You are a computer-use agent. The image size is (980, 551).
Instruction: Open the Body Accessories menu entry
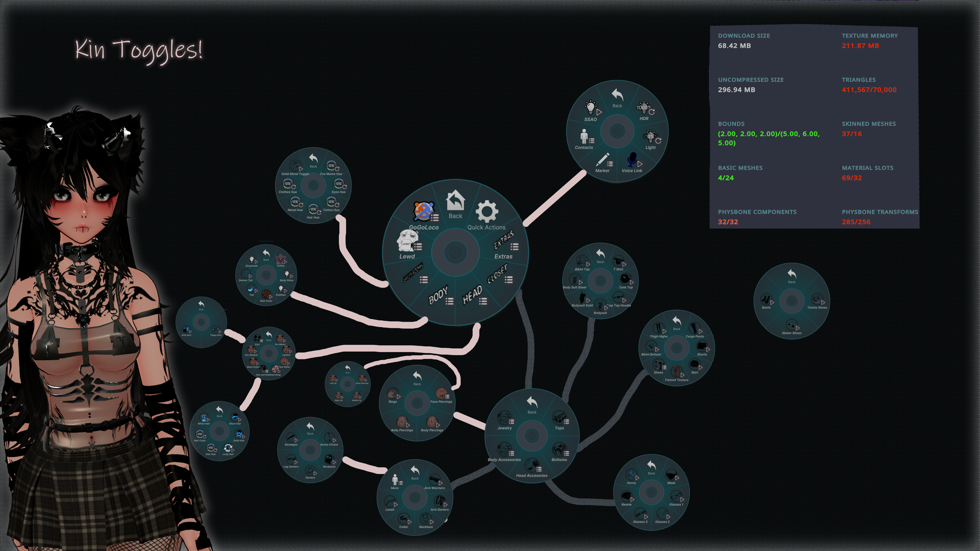(505, 450)
